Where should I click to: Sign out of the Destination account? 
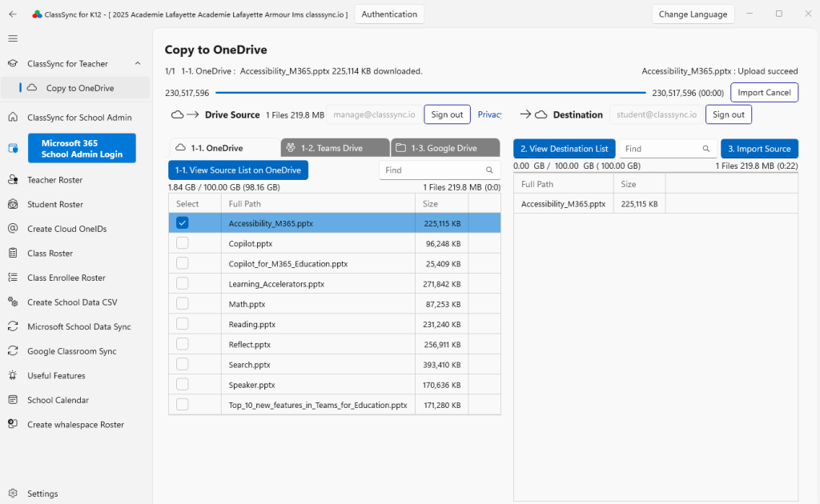[729, 114]
